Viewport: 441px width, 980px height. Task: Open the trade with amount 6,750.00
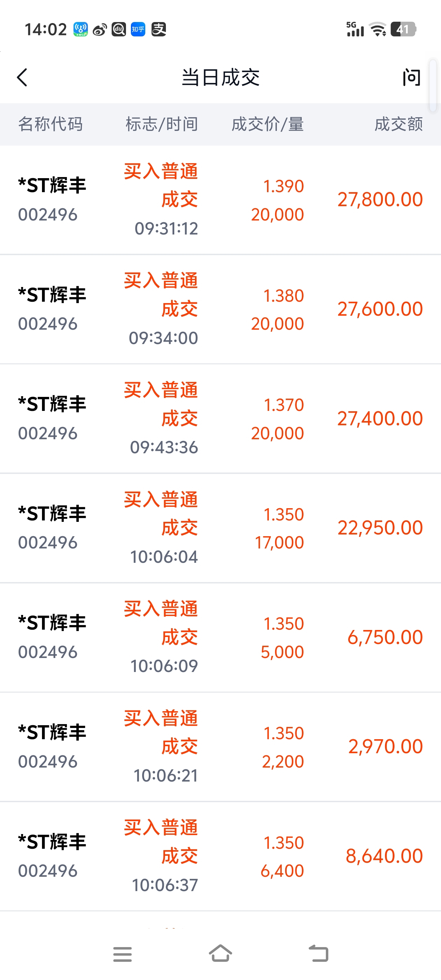(x=220, y=637)
